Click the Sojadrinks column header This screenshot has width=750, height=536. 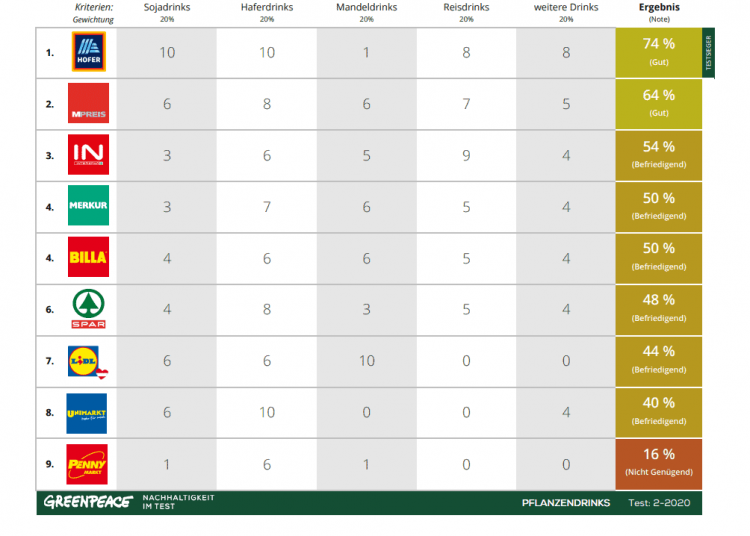pyautogui.click(x=167, y=7)
